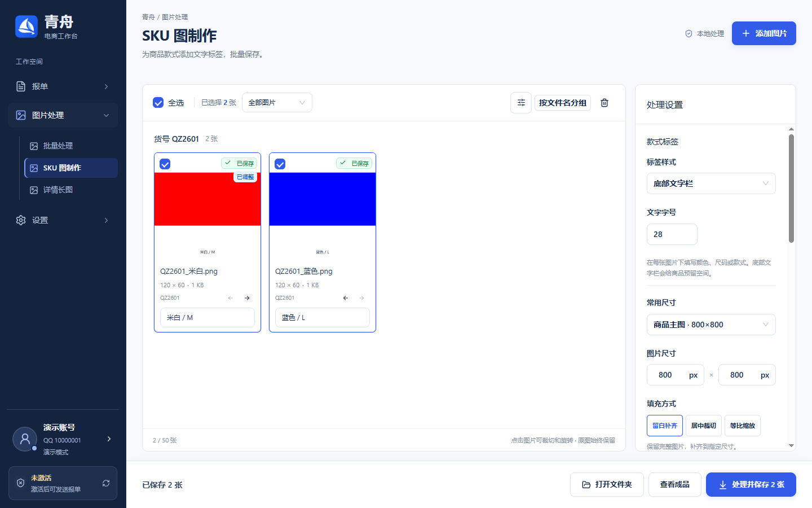Move 蓝色 card right with arrow
Screen dimensions: 812x508
click(x=361, y=298)
